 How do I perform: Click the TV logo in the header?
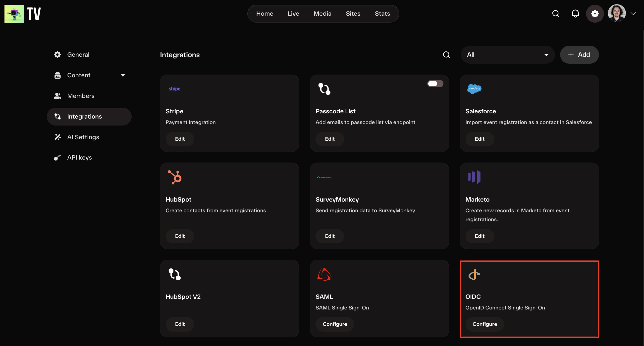(x=22, y=14)
